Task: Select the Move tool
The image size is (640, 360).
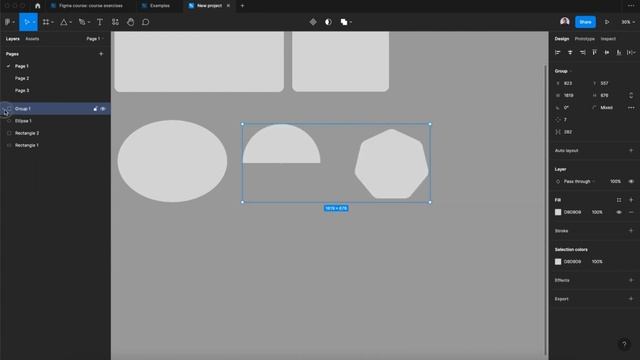Action: pyautogui.click(x=27, y=22)
